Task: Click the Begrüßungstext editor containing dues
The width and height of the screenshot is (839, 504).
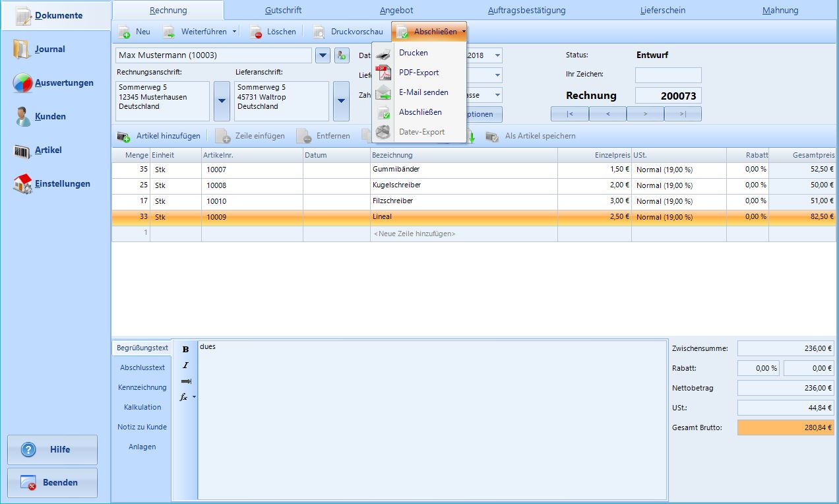Action: pyautogui.click(x=432, y=420)
